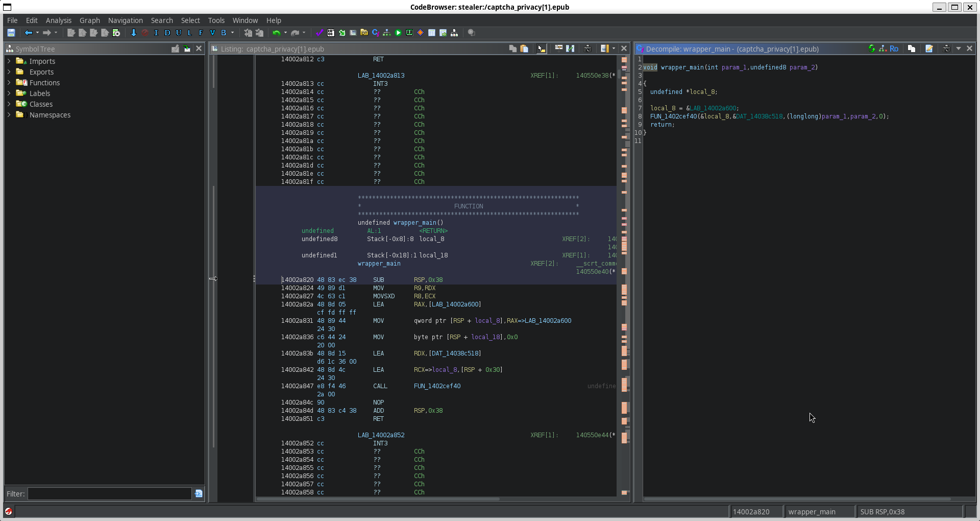Open the Navigation menu
The height and width of the screenshot is (521, 980).
click(125, 20)
